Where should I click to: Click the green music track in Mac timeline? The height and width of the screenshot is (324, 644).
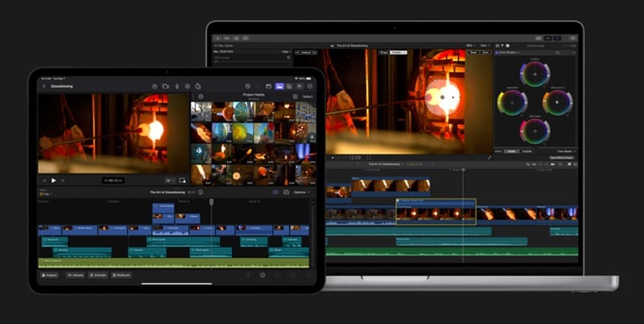coord(452,252)
